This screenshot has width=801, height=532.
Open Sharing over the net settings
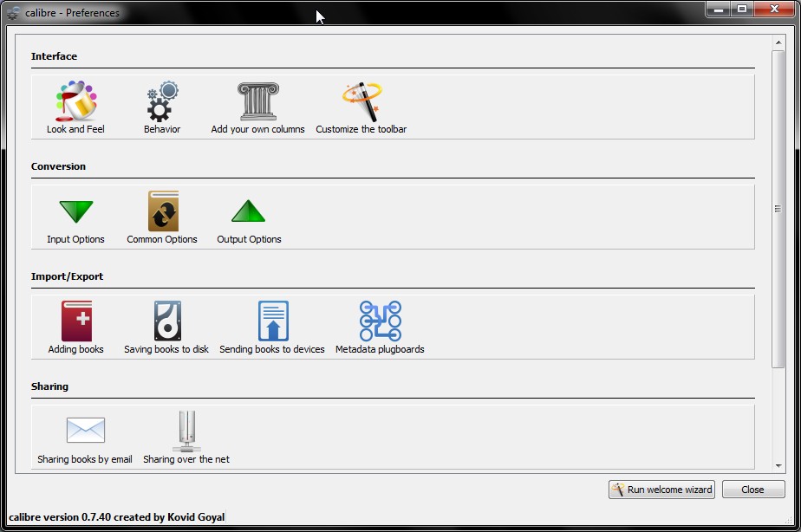coord(186,438)
